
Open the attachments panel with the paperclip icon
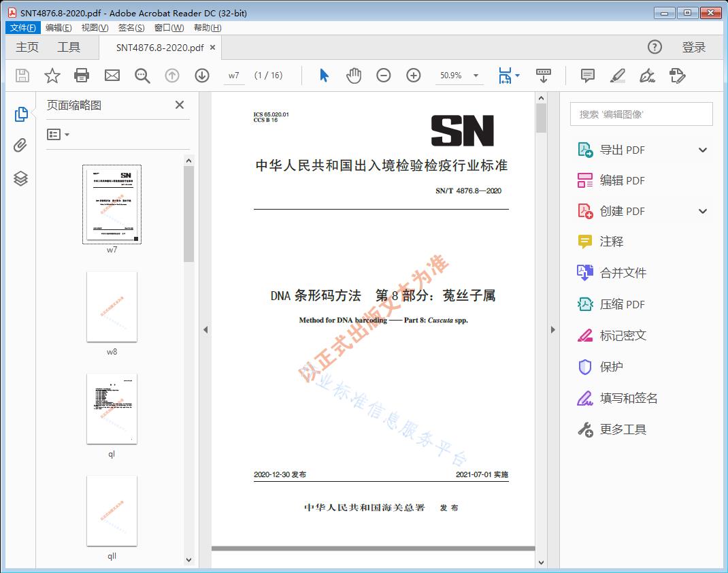point(20,146)
